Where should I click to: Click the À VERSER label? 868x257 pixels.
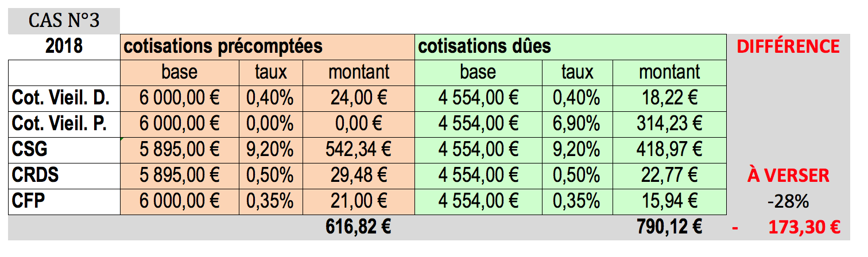pyautogui.click(x=788, y=176)
